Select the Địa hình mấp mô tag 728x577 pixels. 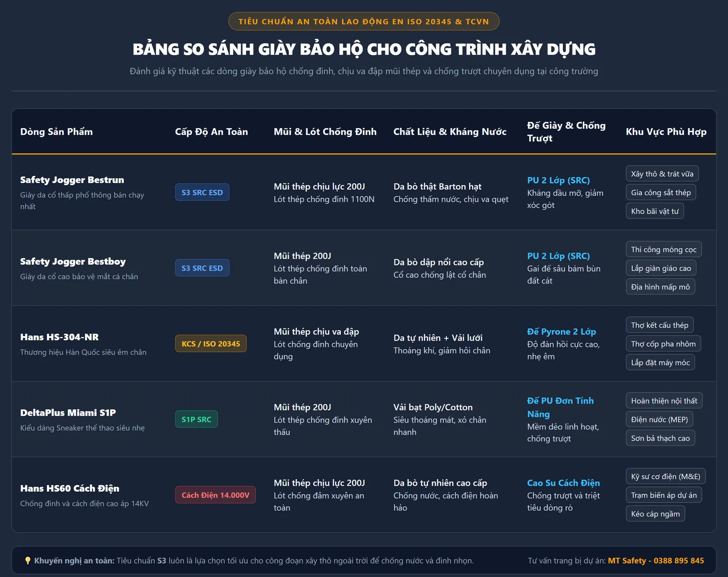pos(660,287)
